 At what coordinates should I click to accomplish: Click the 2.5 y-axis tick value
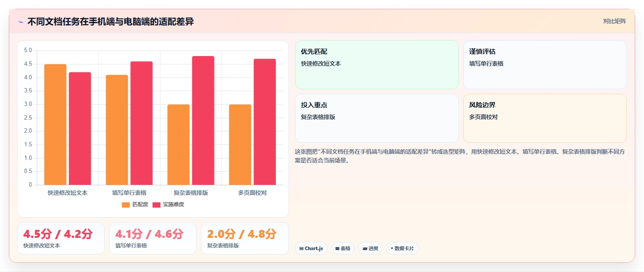28,117
